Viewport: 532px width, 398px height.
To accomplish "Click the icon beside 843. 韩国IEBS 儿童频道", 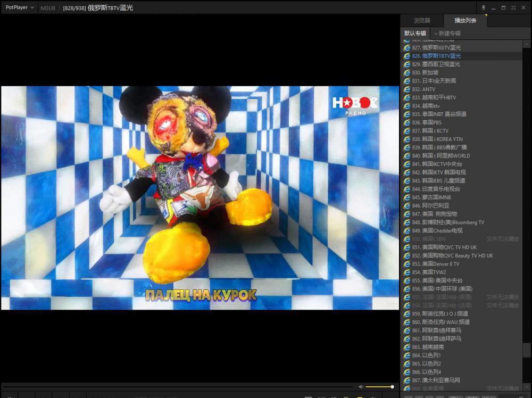I will [x=407, y=180].
